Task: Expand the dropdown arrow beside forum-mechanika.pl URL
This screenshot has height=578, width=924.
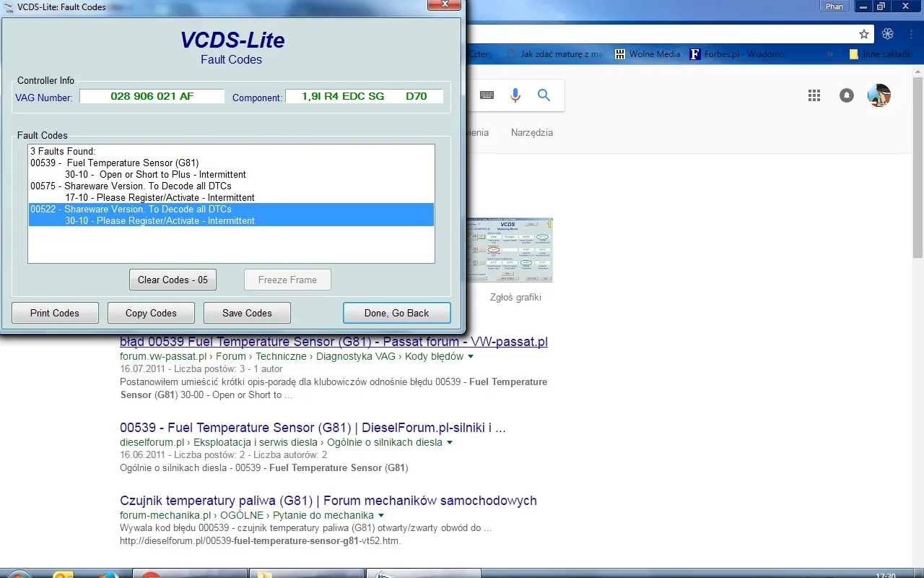Action: 381,516
